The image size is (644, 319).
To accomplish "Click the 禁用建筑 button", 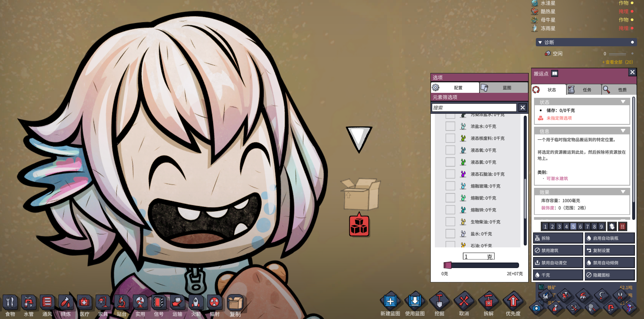I will [x=558, y=250].
